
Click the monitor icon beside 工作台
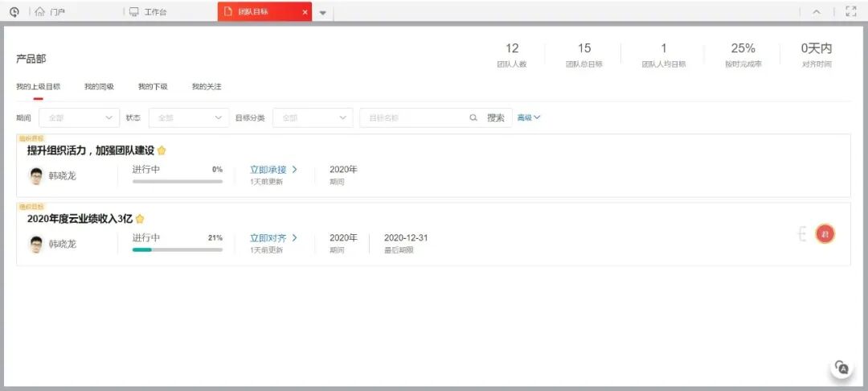click(x=134, y=11)
